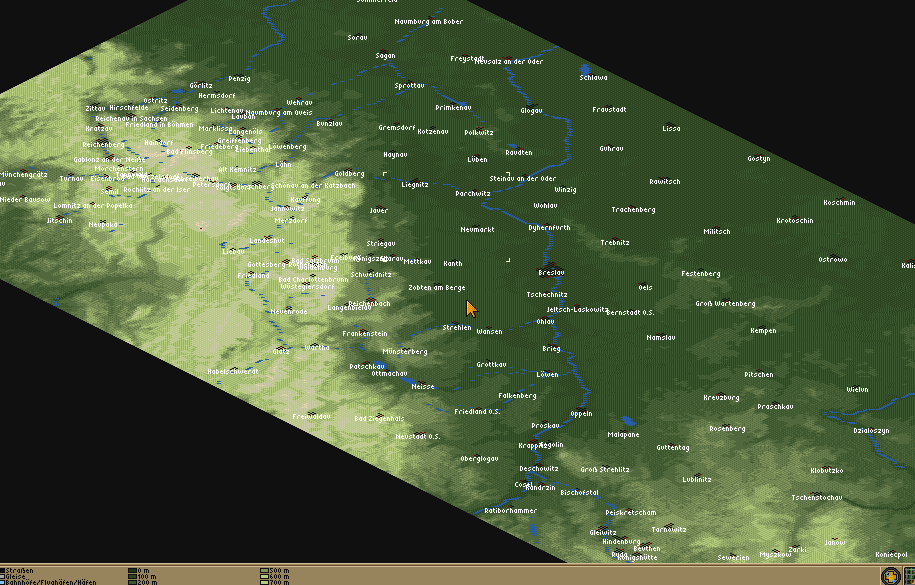The image size is (915, 585).
Task: Select the 100 m height legend swatch
Action: click(133, 576)
